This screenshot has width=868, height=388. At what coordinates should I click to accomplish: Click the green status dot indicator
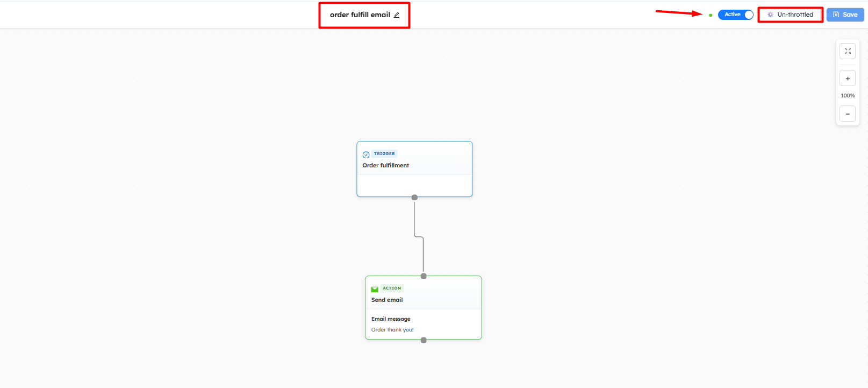tap(711, 15)
